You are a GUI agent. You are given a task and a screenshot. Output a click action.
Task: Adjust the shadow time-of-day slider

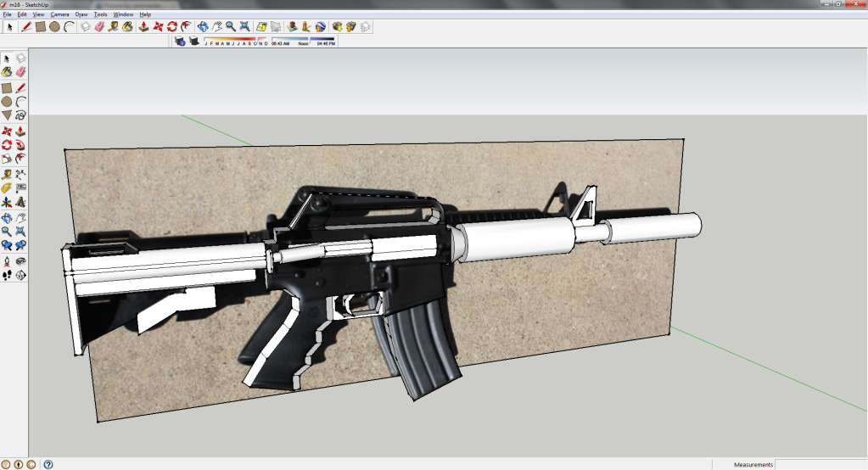pyautogui.click(x=304, y=41)
